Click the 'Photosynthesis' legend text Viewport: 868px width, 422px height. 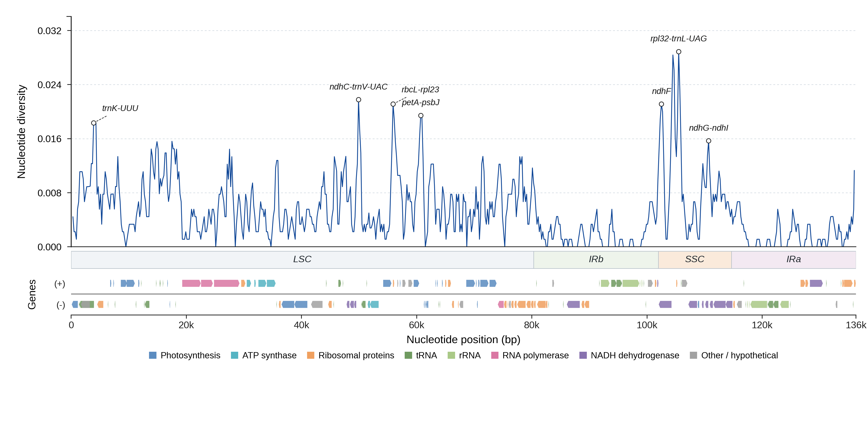(190, 355)
